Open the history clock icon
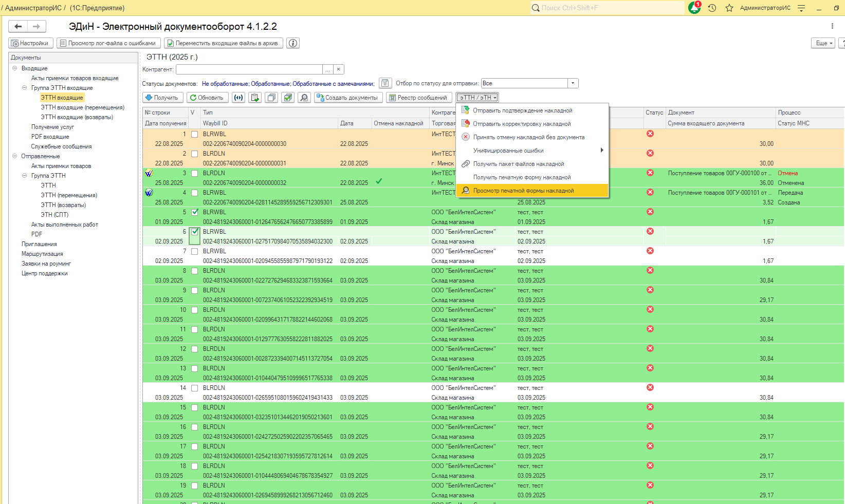845x504 pixels. tap(712, 8)
